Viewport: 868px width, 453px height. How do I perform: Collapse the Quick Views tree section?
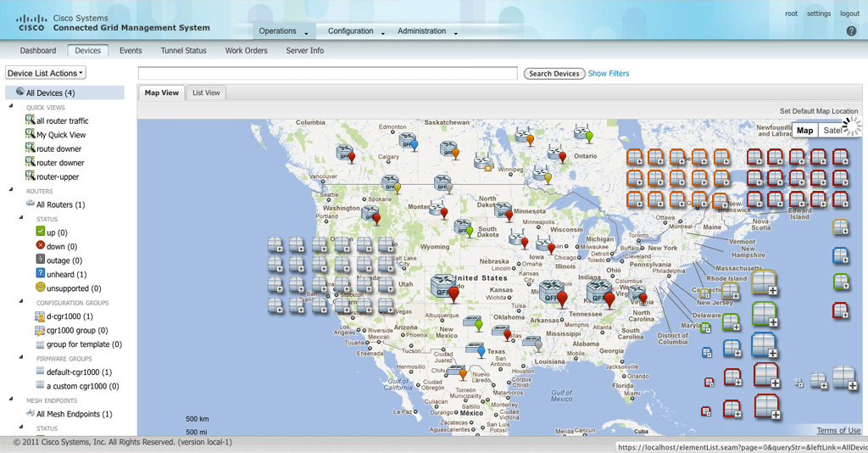tap(11, 107)
